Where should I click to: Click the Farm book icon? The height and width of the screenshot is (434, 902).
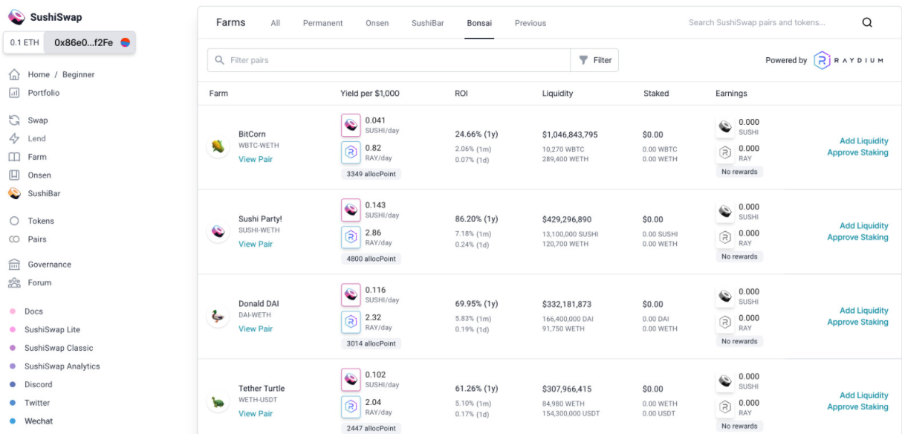[14, 157]
